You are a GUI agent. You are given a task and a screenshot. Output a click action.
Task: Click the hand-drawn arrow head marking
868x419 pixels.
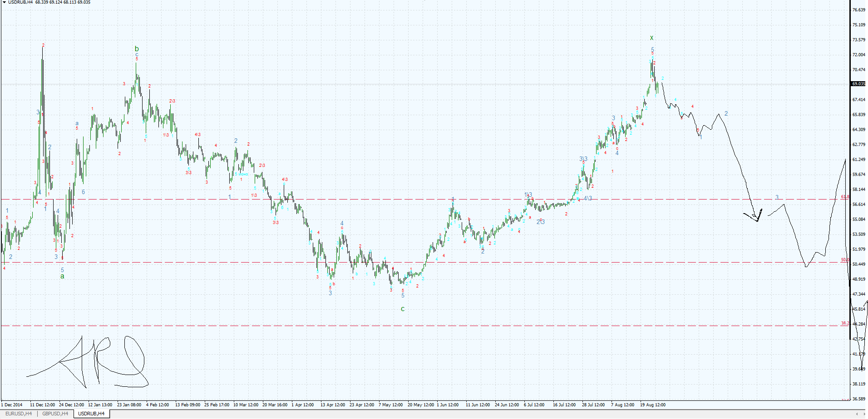(x=756, y=216)
